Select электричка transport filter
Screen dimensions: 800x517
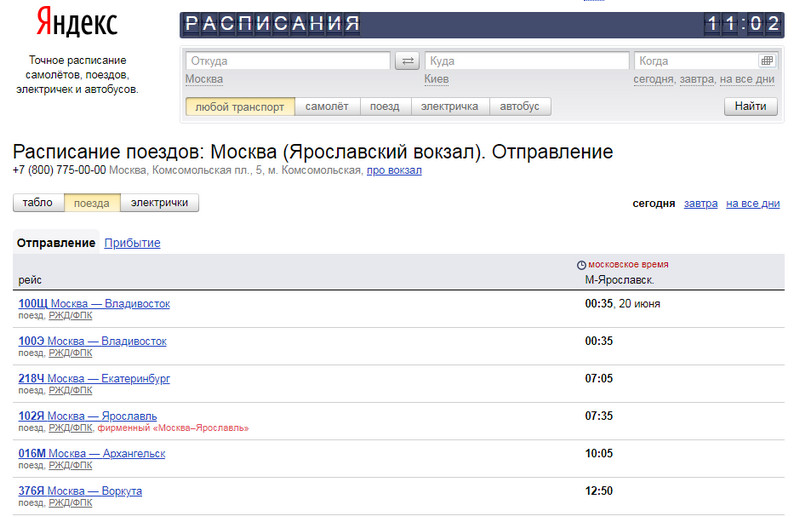pyautogui.click(x=449, y=107)
